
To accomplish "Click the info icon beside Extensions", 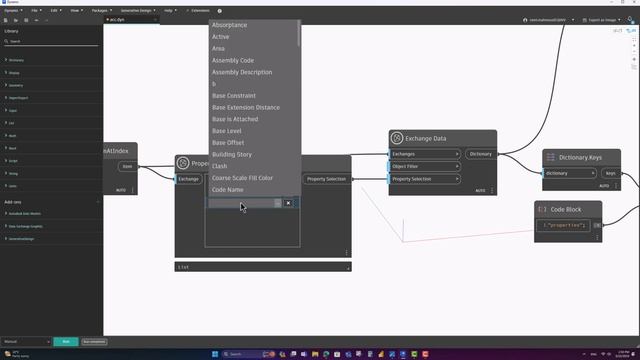I will 220,11.
